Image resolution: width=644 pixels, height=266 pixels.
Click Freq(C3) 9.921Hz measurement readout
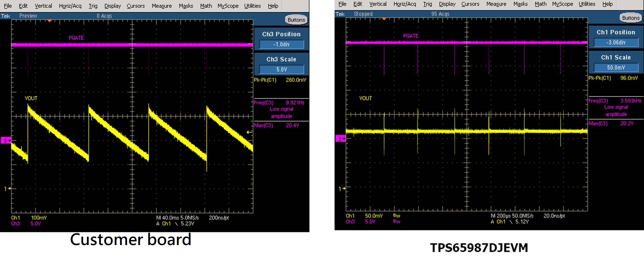pyautogui.click(x=279, y=103)
